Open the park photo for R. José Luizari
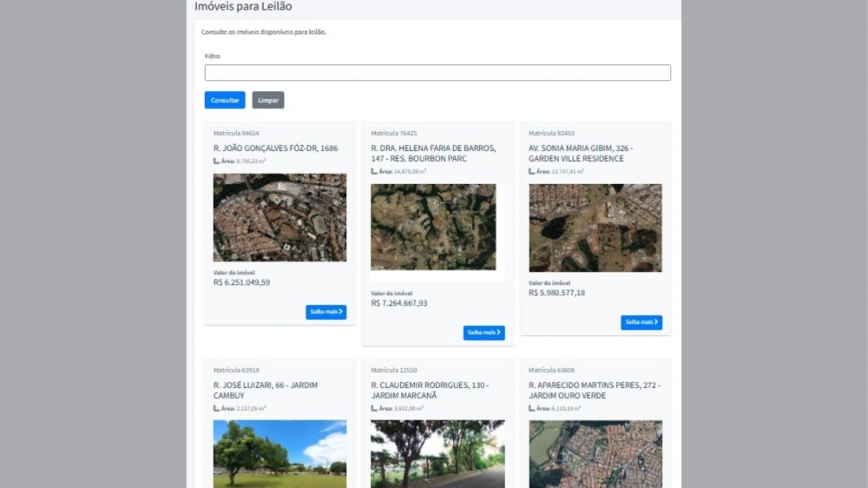The width and height of the screenshot is (868, 488). (x=279, y=453)
